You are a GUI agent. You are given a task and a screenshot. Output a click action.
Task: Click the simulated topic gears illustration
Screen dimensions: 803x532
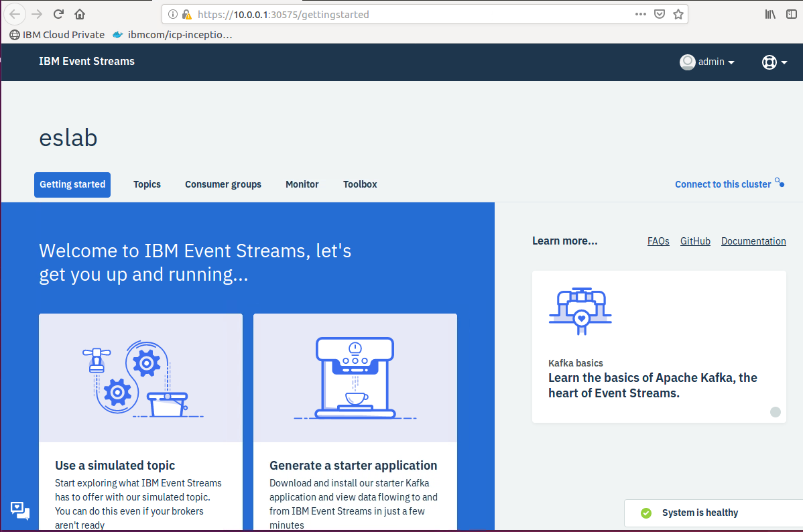tap(142, 379)
